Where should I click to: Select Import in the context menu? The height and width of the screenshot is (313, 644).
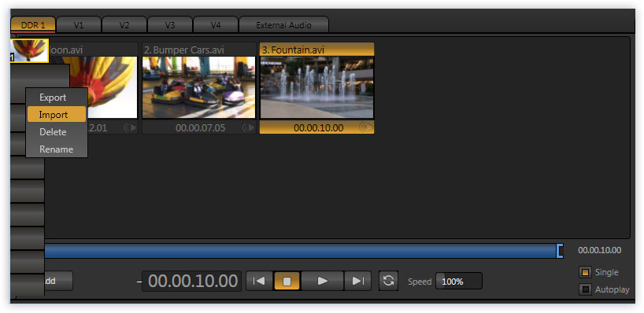(57, 115)
